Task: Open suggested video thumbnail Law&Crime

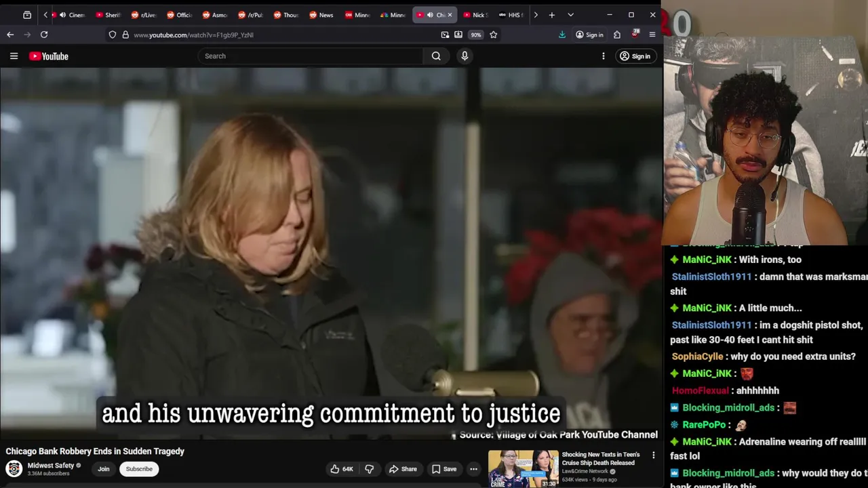Action: coord(524,468)
